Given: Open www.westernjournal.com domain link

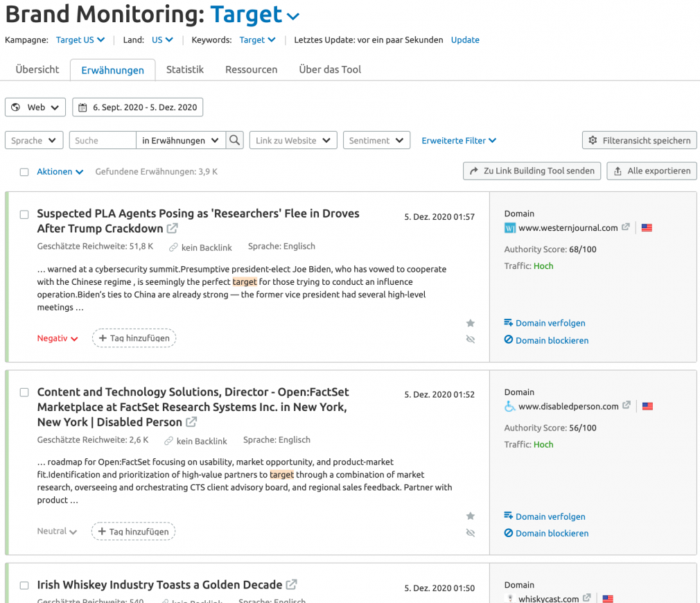Looking at the screenshot, I should 568,227.
